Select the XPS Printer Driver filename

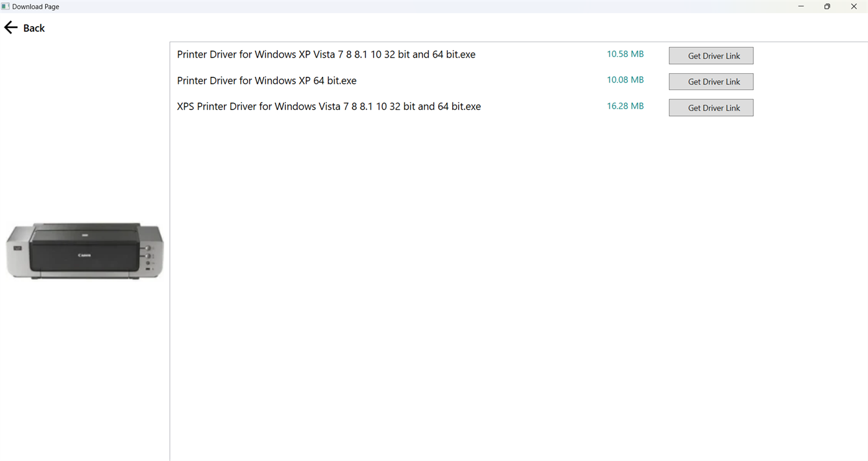click(329, 106)
